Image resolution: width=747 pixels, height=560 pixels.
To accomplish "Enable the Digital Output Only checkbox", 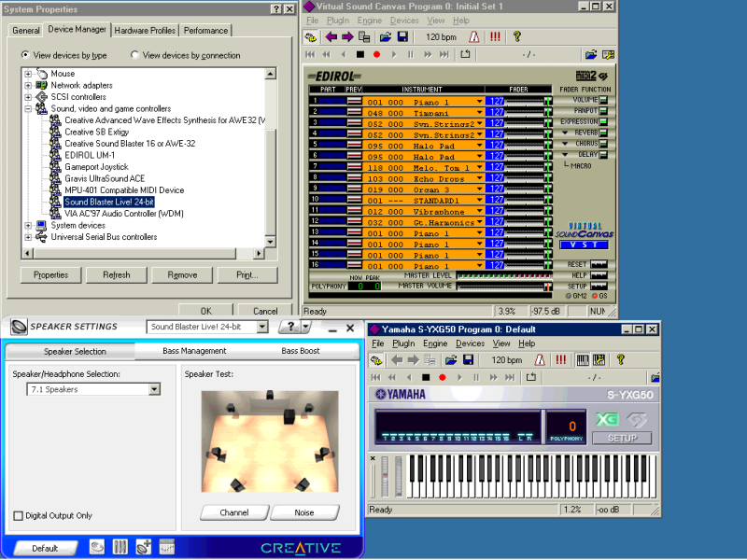I will [18, 516].
